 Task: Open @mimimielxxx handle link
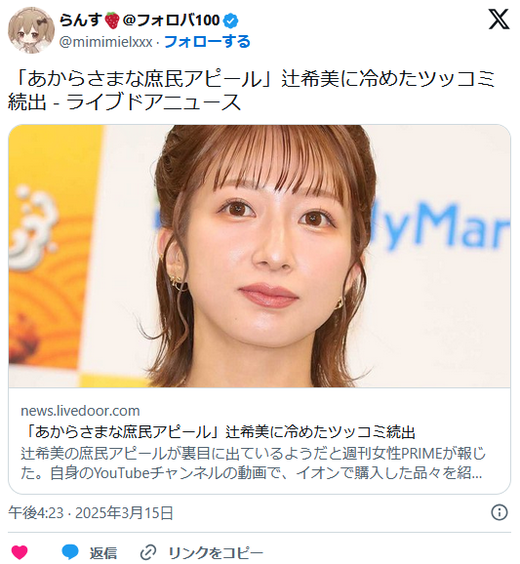tap(106, 42)
